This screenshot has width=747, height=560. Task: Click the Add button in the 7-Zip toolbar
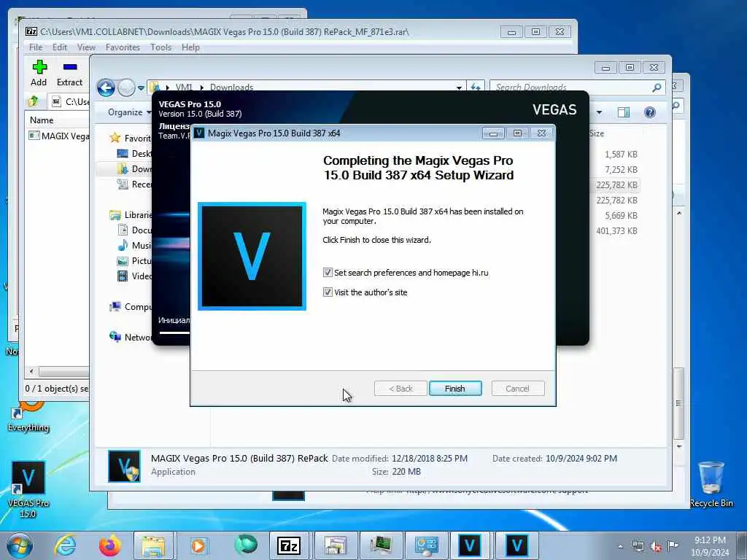[39, 73]
